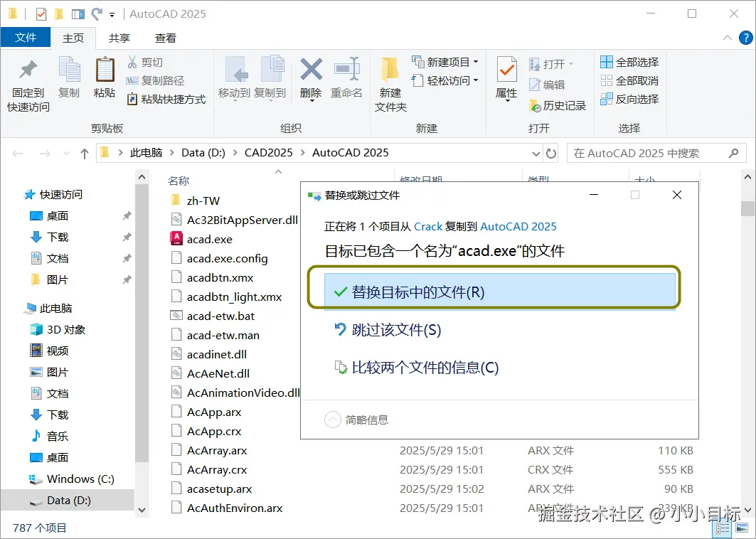Click the Copy to (复制到) icon

coord(272,70)
